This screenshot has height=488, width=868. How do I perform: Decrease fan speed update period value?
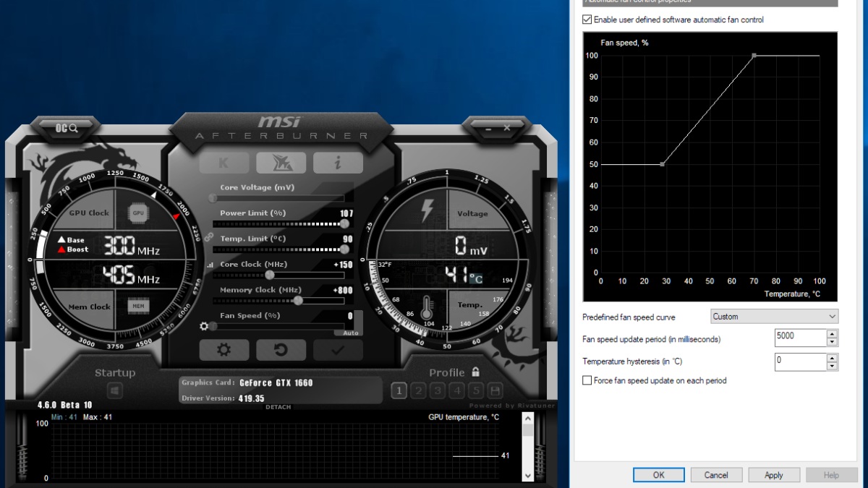832,342
